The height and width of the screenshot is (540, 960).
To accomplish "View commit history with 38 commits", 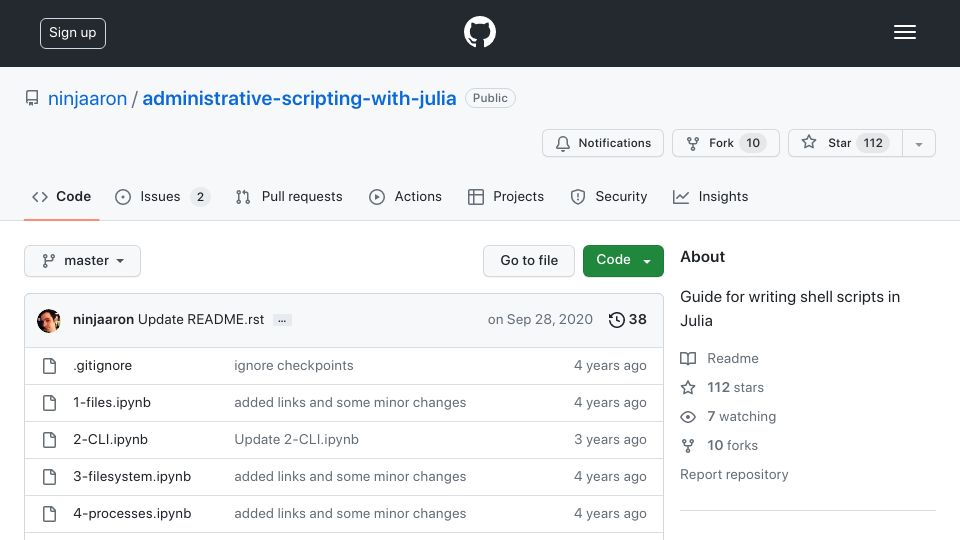I will (x=628, y=320).
